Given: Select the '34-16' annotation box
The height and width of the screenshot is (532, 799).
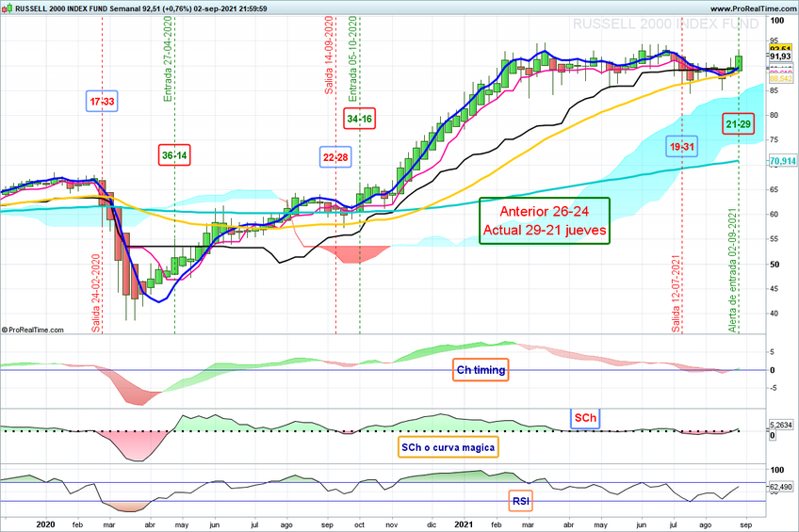Looking at the screenshot, I should point(359,119).
